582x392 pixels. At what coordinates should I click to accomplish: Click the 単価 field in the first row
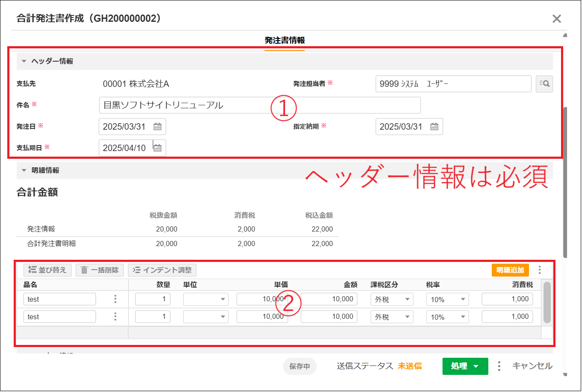coord(262,299)
